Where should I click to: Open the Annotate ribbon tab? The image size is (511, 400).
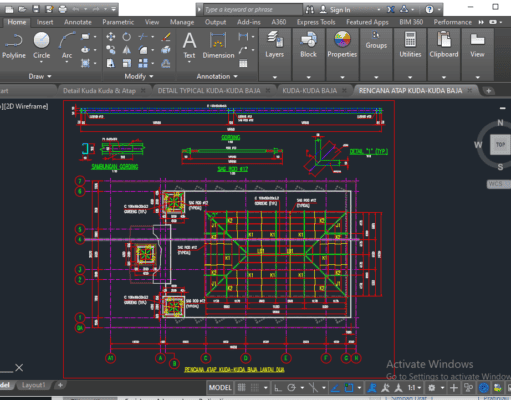click(x=78, y=22)
